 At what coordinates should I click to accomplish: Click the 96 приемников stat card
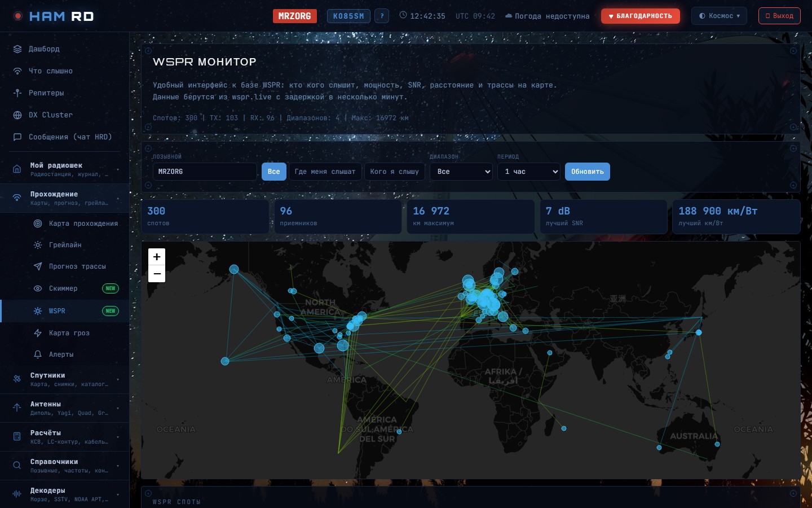[338, 217]
